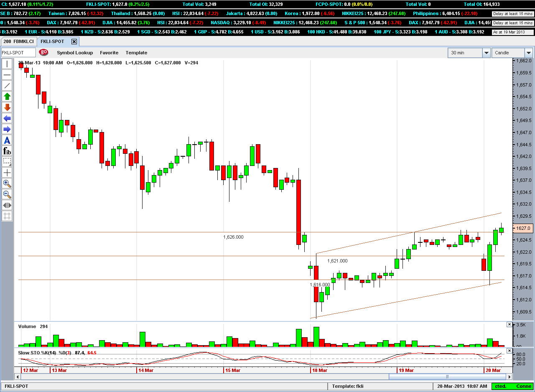Image resolution: width=535 pixels, height=392 pixels.
Task: Toggle the chart grid lines
Action: (7, 216)
